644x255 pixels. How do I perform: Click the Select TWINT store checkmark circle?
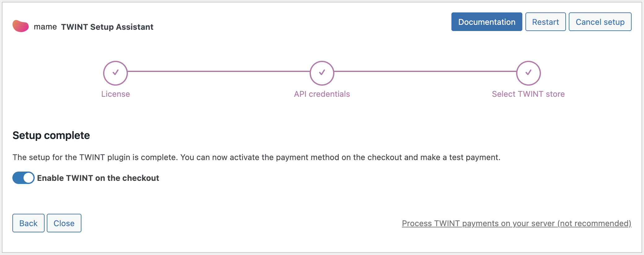[x=528, y=73]
